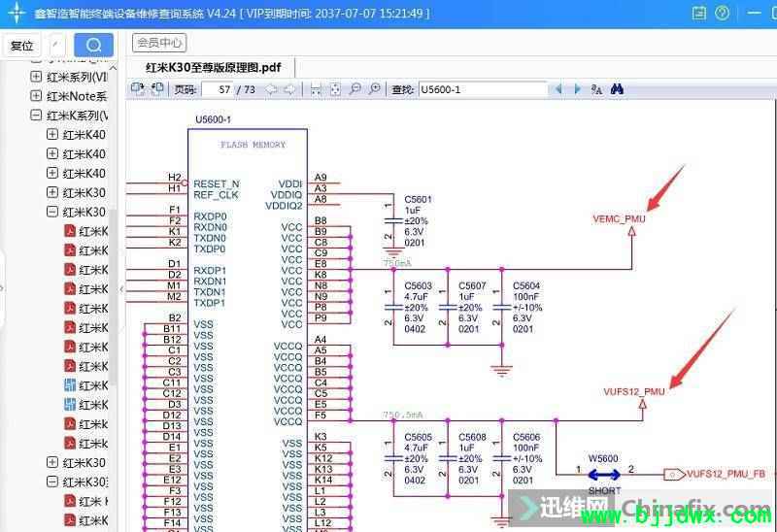
Task: Click the C5608 capacitor label
Action: pos(472,437)
